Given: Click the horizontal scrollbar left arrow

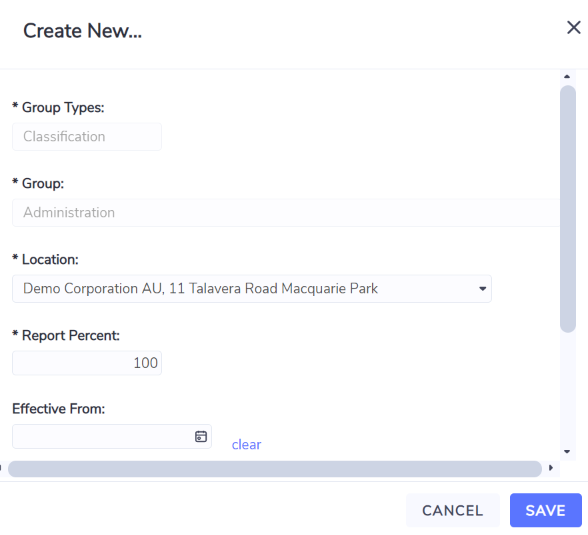Looking at the screenshot, I should point(1,468).
